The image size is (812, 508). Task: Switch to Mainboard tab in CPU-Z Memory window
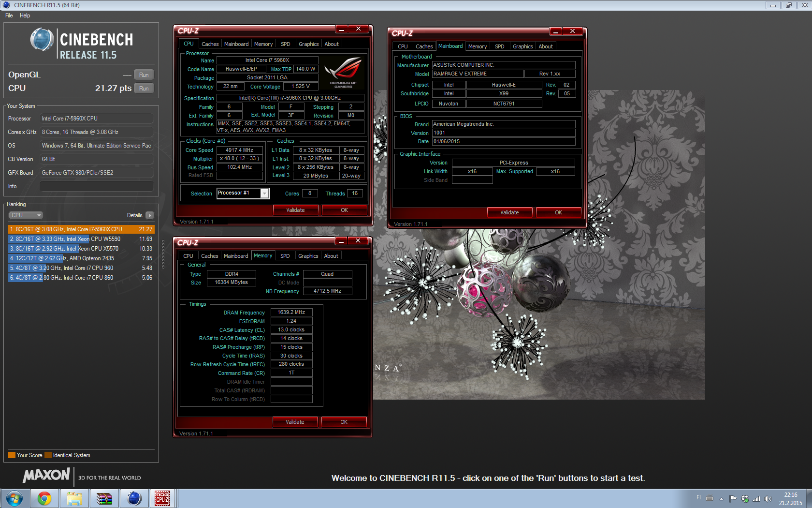pyautogui.click(x=236, y=256)
